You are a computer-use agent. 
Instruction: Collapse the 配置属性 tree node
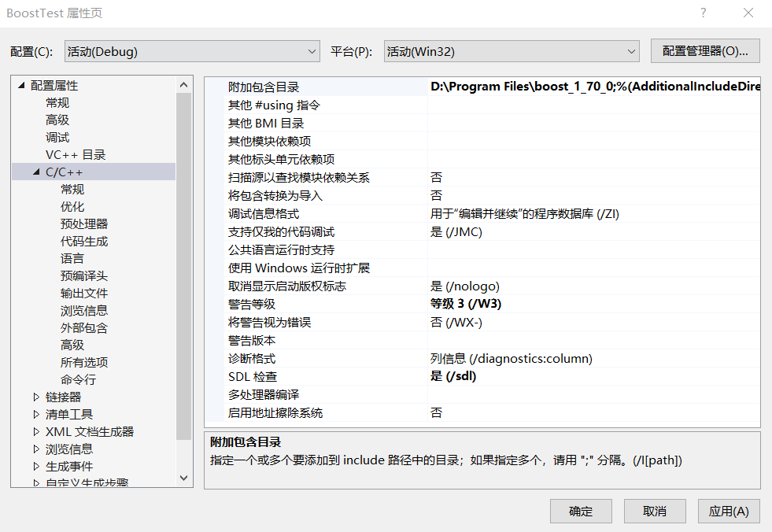(21, 85)
